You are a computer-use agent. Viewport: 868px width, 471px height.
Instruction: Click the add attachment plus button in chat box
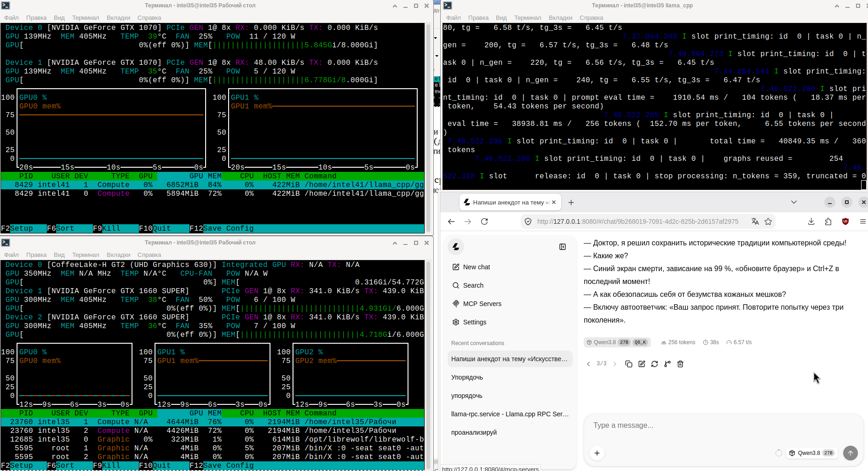[597, 453]
